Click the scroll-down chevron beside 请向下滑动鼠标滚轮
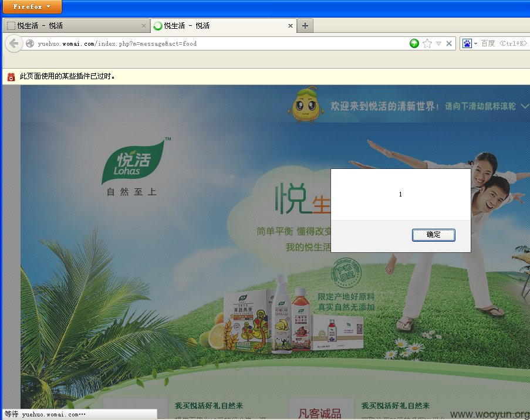 pos(525,106)
